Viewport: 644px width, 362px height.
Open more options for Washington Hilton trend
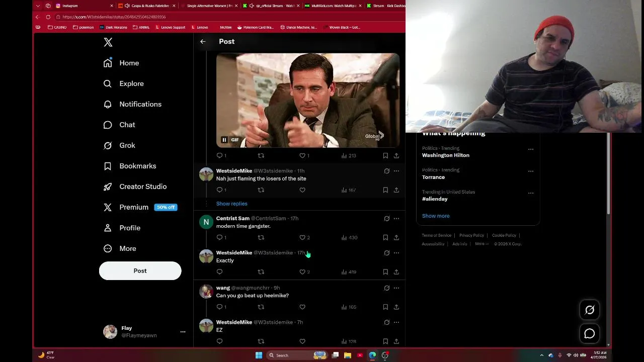531,149
